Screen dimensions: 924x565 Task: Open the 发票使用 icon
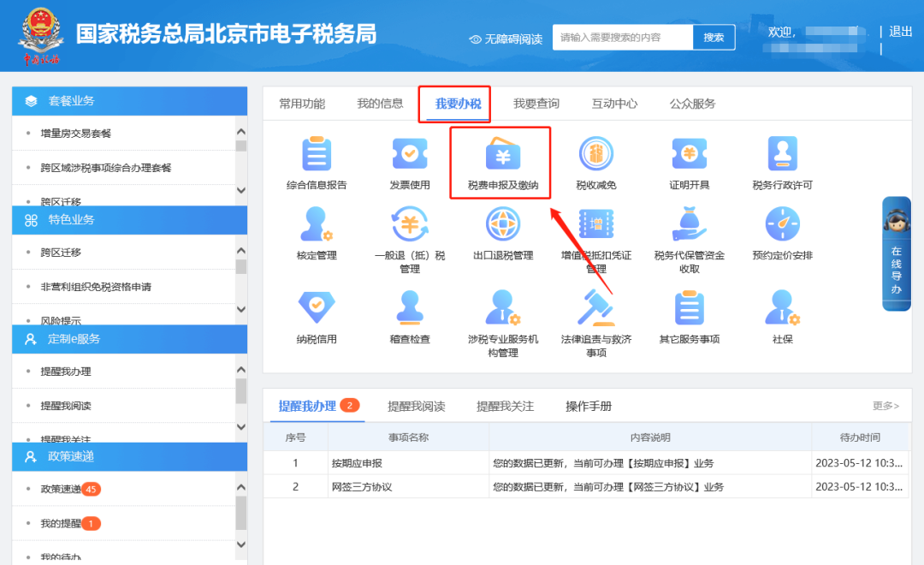410,154
